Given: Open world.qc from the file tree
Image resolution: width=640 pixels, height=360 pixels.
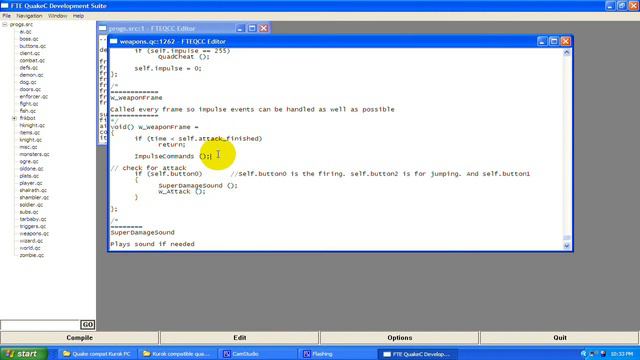Looking at the screenshot, I should click(x=30, y=248).
